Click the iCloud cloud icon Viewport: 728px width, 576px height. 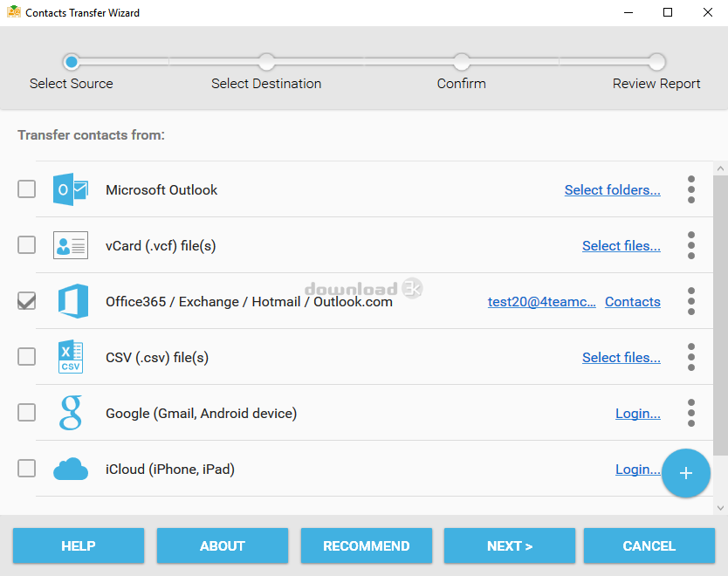pyautogui.click(x=71, y=469)
